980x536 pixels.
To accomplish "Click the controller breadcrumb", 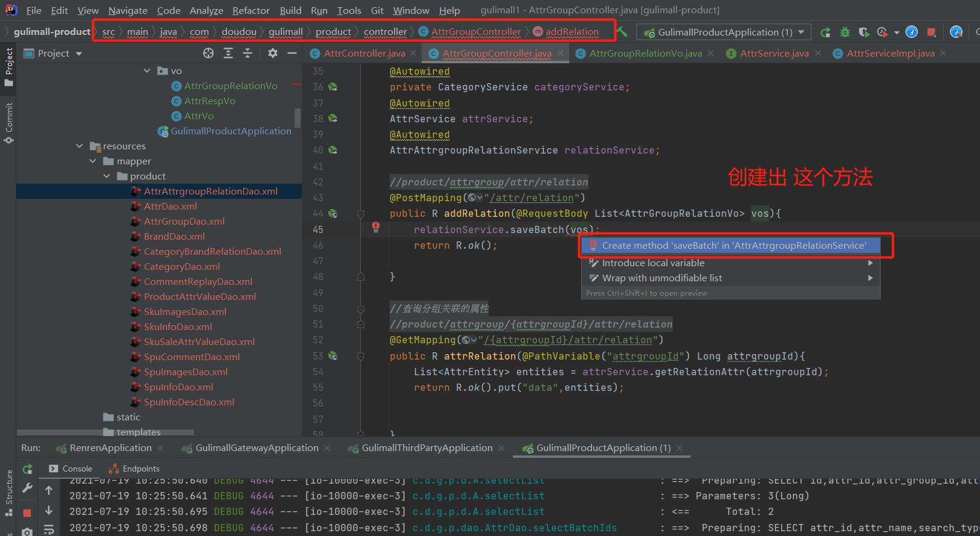I will (385, 32).
